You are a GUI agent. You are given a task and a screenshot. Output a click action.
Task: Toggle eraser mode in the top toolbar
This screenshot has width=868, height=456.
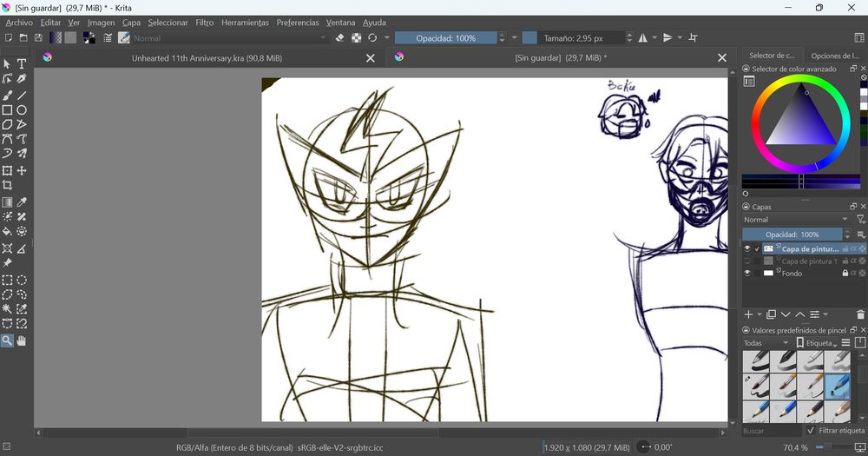(x=340, y=38)
